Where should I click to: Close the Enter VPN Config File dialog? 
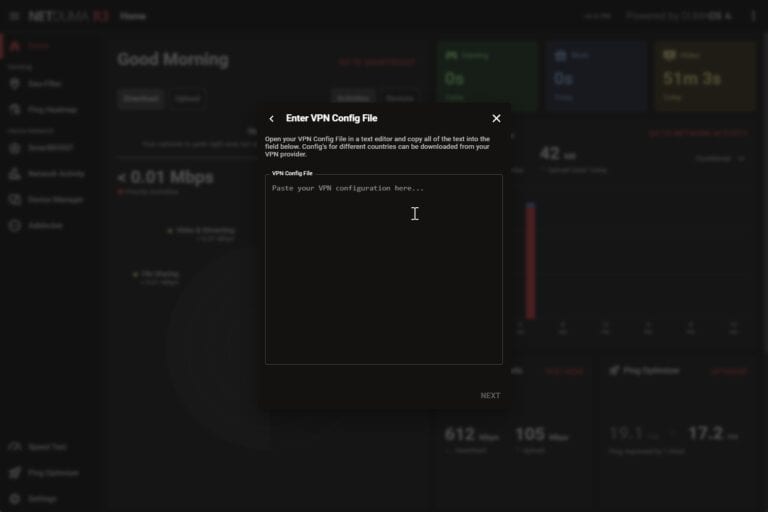(x=496, y=119)
